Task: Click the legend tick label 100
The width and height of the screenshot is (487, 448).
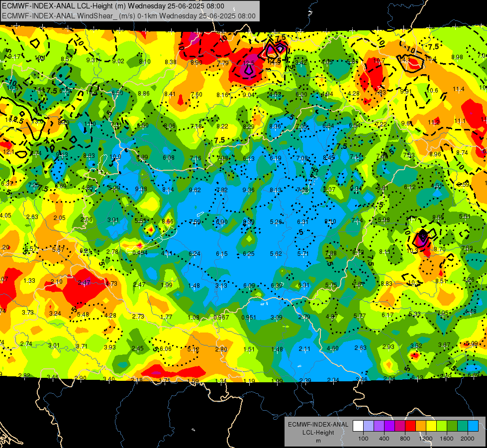Action: point(363,439)
